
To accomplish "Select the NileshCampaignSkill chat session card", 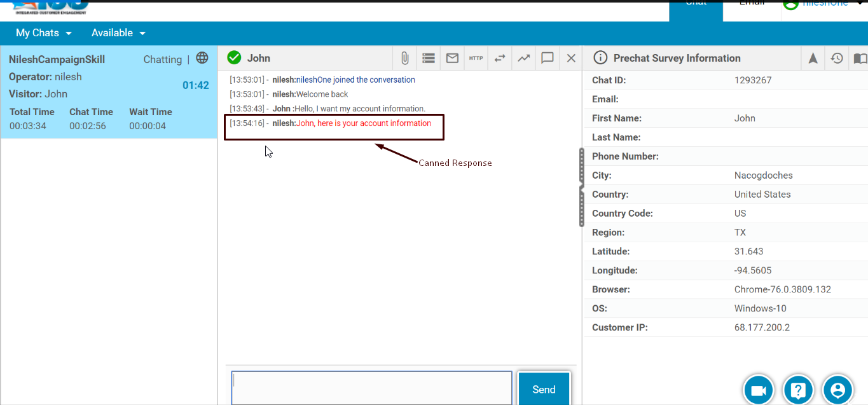I will coord(109,92).
